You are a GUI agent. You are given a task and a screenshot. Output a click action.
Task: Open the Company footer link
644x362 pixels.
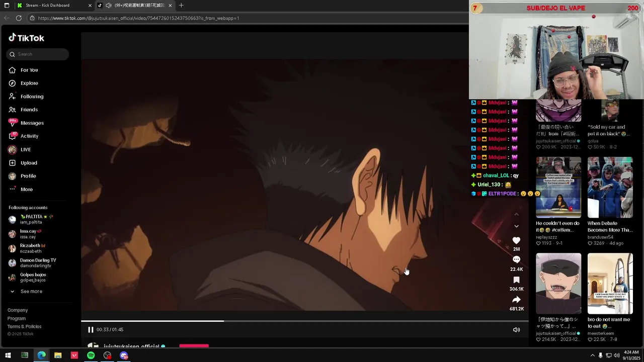click(18, 310)
